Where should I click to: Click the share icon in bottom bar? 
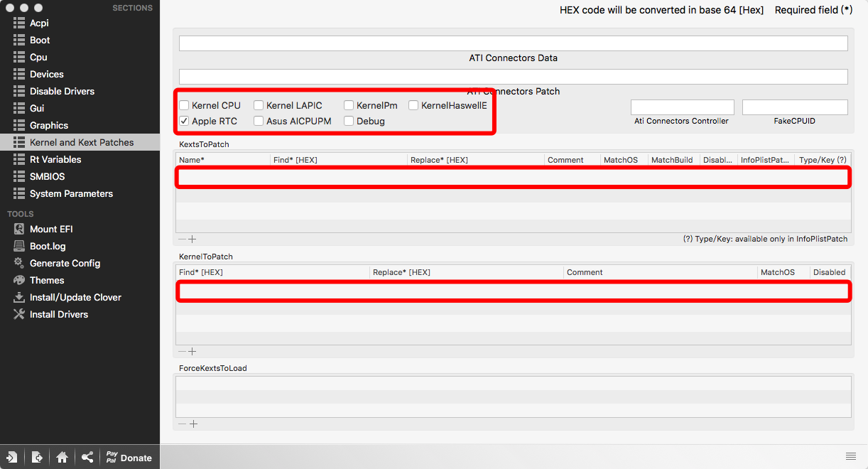(x=87, y=457)
